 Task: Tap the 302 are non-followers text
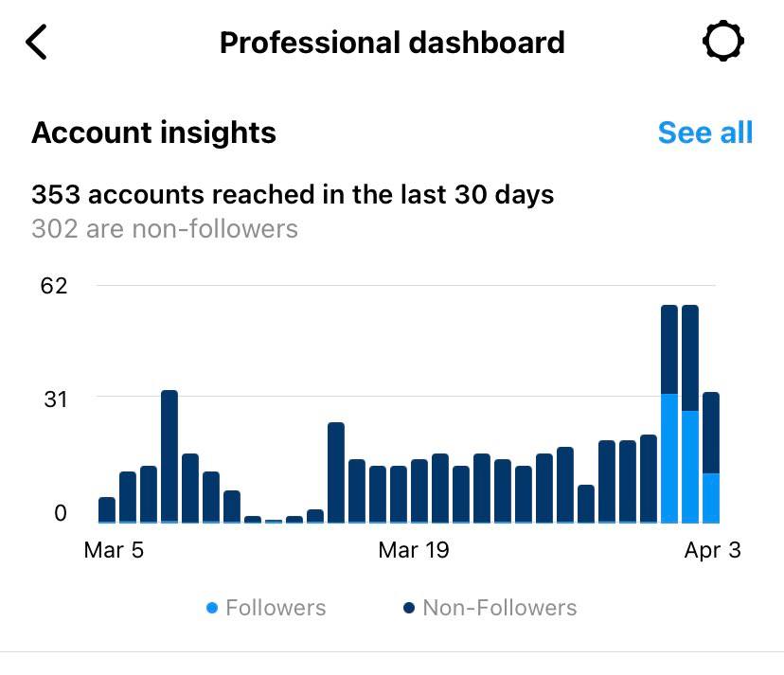[165, 229]
